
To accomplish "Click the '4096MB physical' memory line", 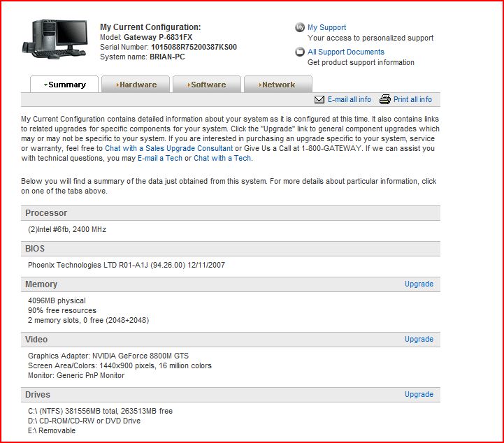I will click(57, 300).
